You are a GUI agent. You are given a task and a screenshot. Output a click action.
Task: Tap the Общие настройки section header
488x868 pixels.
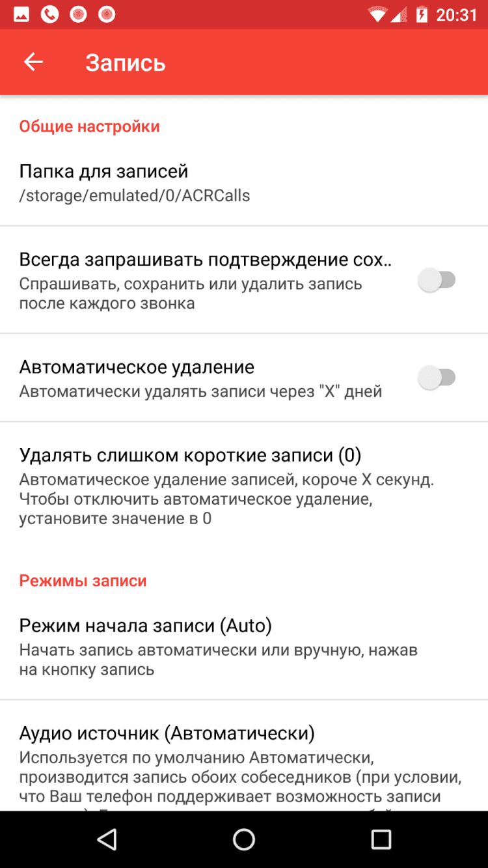[x=89, y=126]
